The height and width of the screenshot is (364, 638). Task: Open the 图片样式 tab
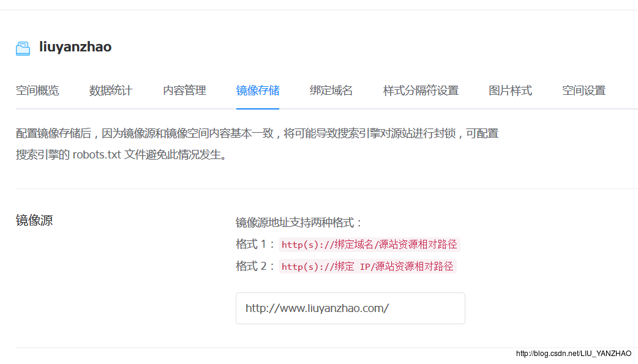[x=510, y=91]
